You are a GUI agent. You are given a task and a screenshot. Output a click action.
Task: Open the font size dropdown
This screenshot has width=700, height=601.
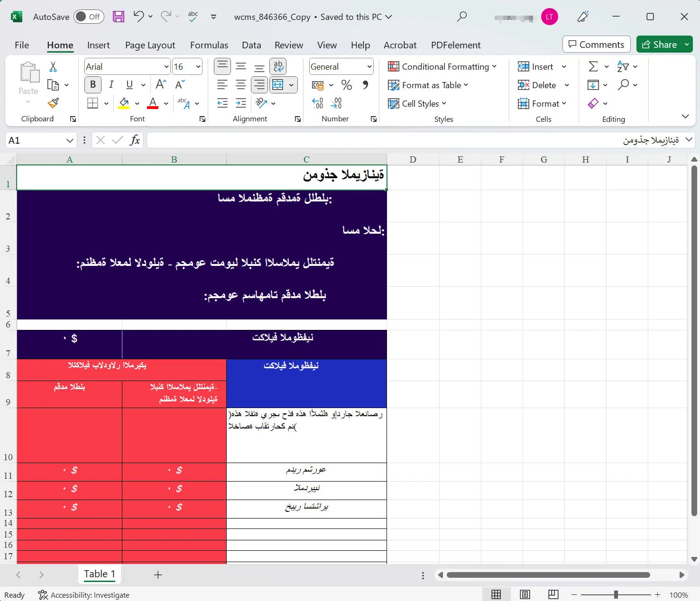point(198,66)
